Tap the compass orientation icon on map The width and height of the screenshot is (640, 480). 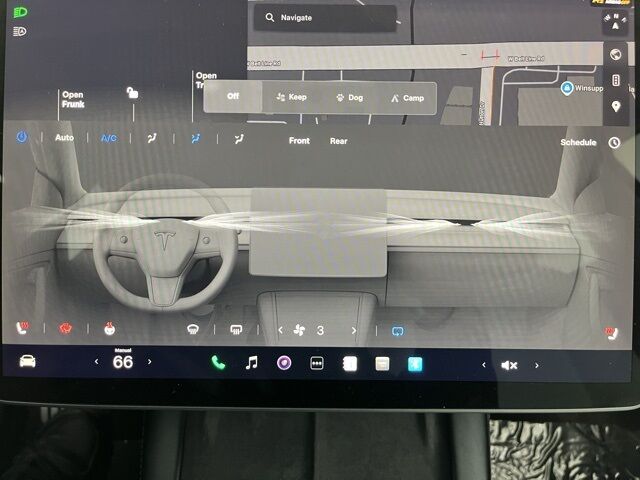point(615,22)
